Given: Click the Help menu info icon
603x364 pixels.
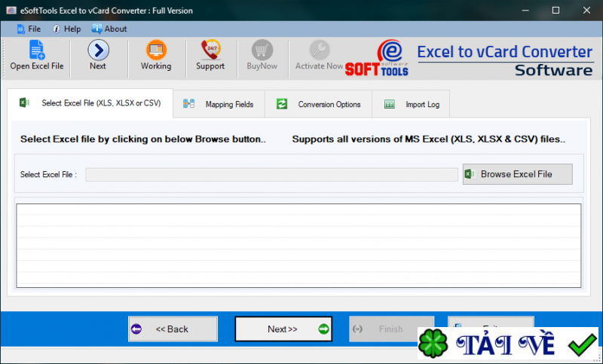Looking at the screenshot, I should (x=57, y=29).
